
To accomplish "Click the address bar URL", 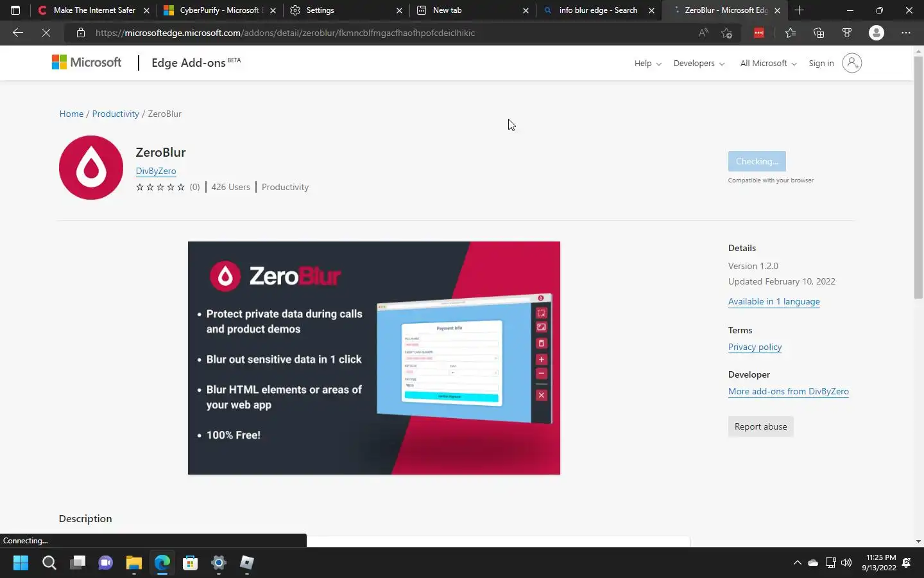I will [286, 33].
